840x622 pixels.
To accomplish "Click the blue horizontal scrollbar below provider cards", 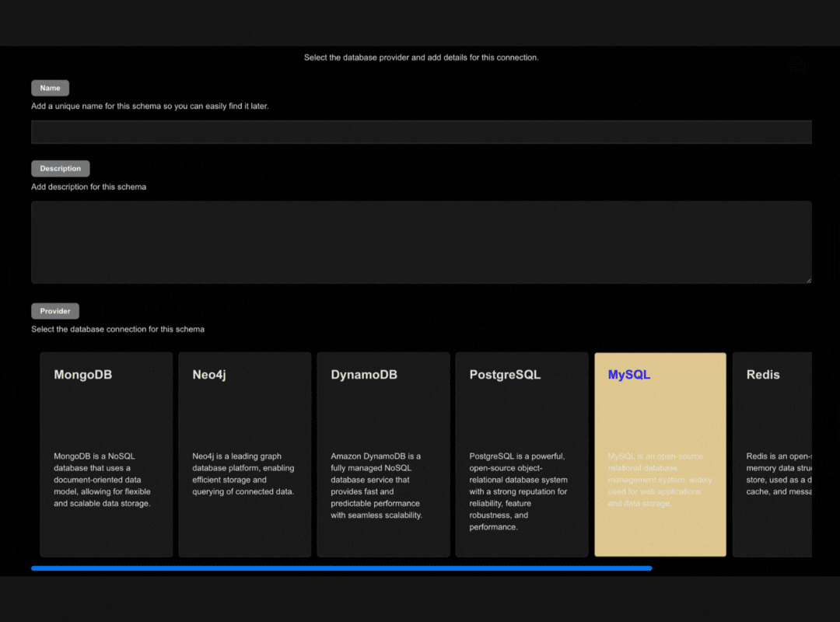I will click(x=342, y=568).
